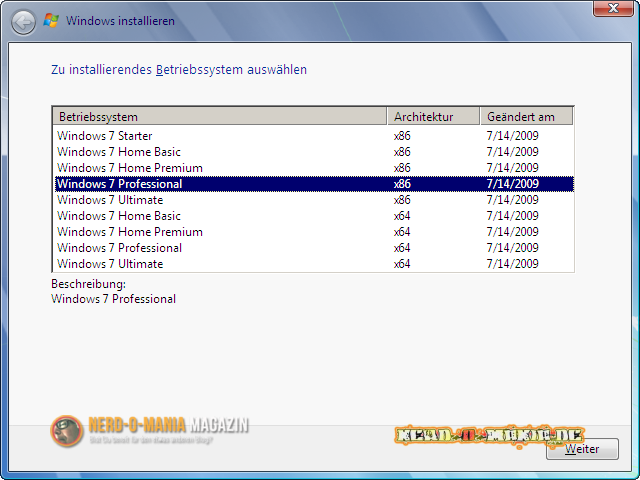Click 7/14/2009 date in Ultimate x64 row
The height and width of the screenshot is (480, 640).
[x=513, y=264]
